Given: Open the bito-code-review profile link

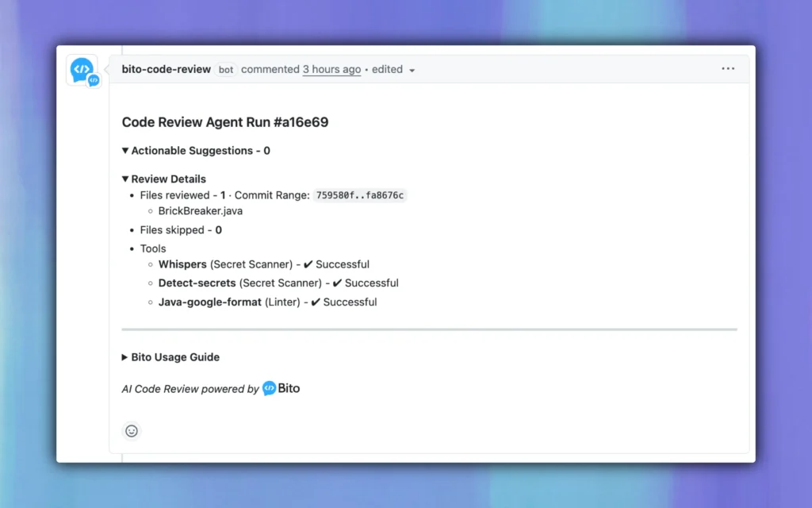Looking at the screenshot, I should pyautogui.click(x=166, y=70).
